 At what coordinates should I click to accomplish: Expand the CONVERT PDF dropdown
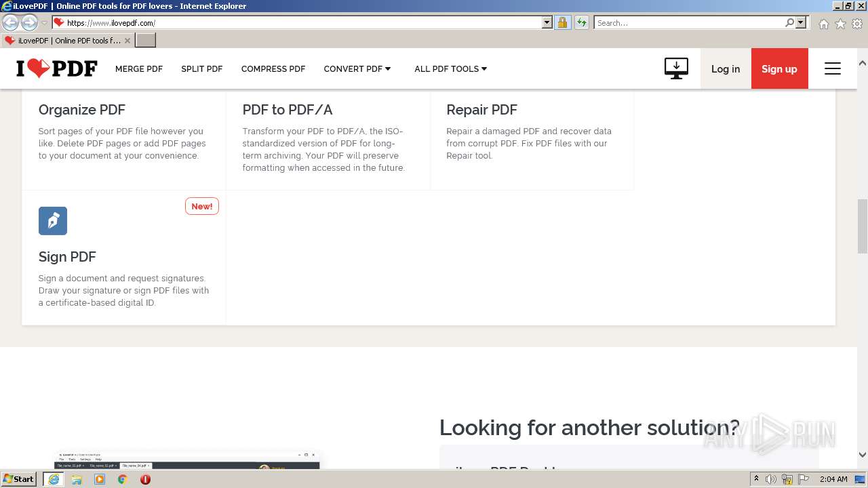tap(357, 68)
